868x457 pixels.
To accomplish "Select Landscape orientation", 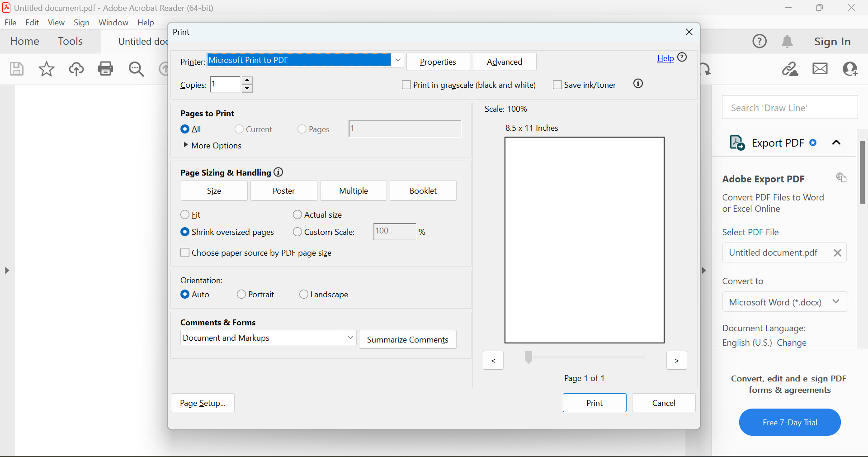I will (x=304, y=294).
